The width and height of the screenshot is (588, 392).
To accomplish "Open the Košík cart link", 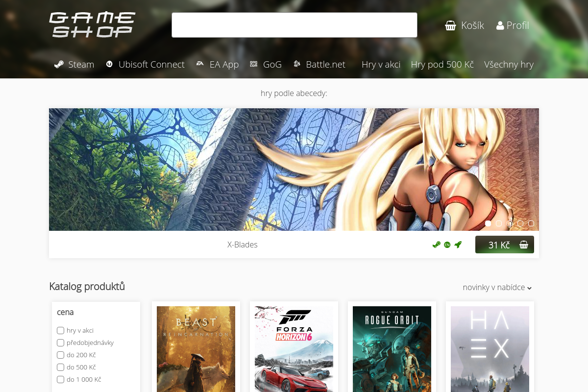I will point(465,25).
